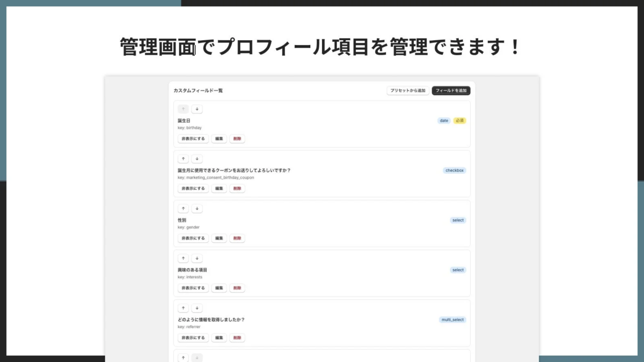644x362 pixels.
Task: Delete the referrer field
Action: [x=237, y=338]
